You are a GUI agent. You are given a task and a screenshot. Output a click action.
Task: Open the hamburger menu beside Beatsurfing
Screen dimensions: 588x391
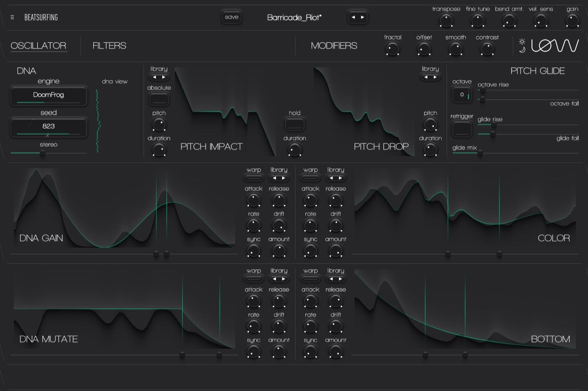point(12,17)
